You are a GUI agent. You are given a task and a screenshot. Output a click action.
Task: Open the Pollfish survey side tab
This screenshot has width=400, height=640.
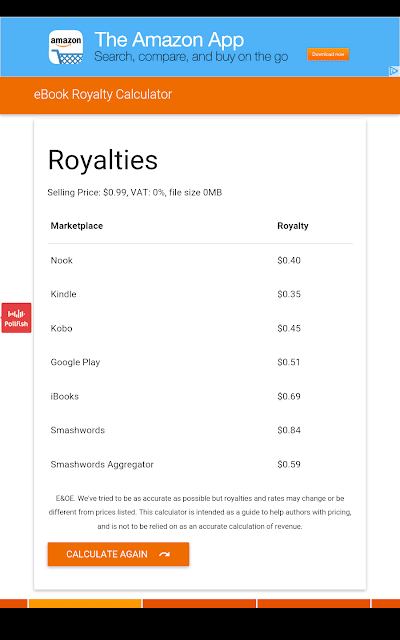pos(16,318)
